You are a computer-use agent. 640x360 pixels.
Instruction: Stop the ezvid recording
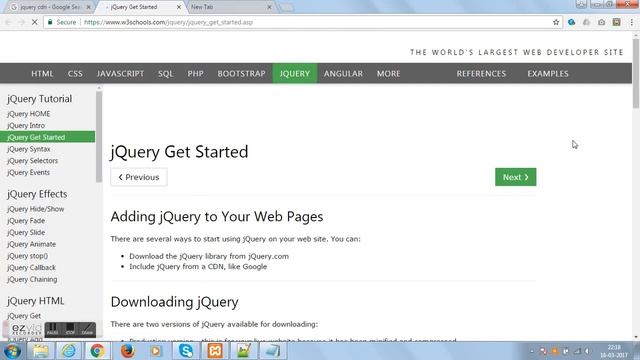70,330
